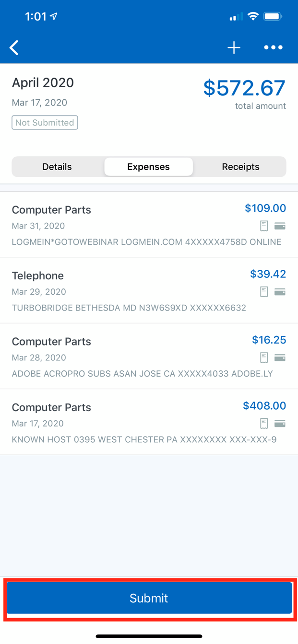
Task: Tap receipt icon on $408.00 Known Host expense
Action: [x=264, y=424]
